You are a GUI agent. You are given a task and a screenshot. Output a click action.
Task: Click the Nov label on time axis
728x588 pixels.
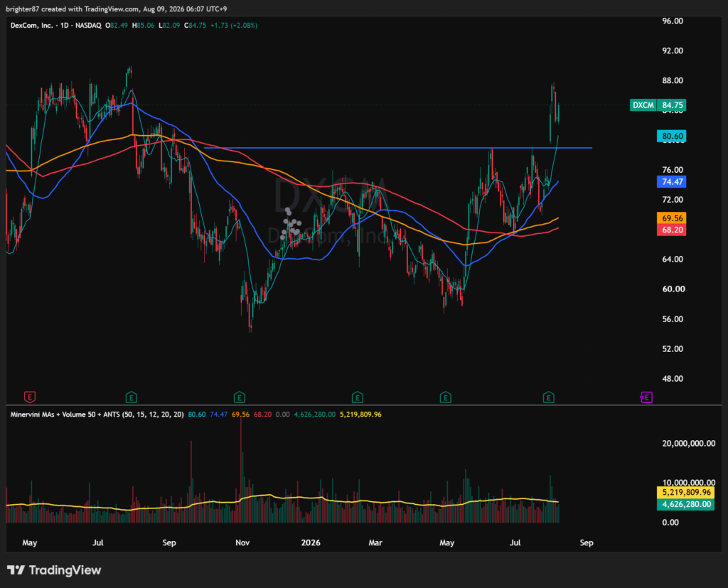[x=242, y=542]
